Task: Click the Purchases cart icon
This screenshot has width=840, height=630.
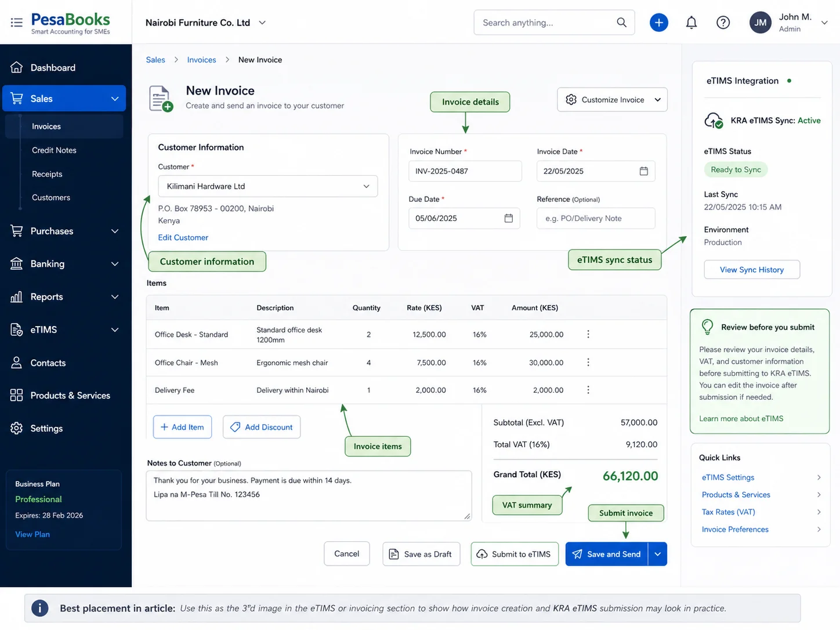Action: pos(17,231)
